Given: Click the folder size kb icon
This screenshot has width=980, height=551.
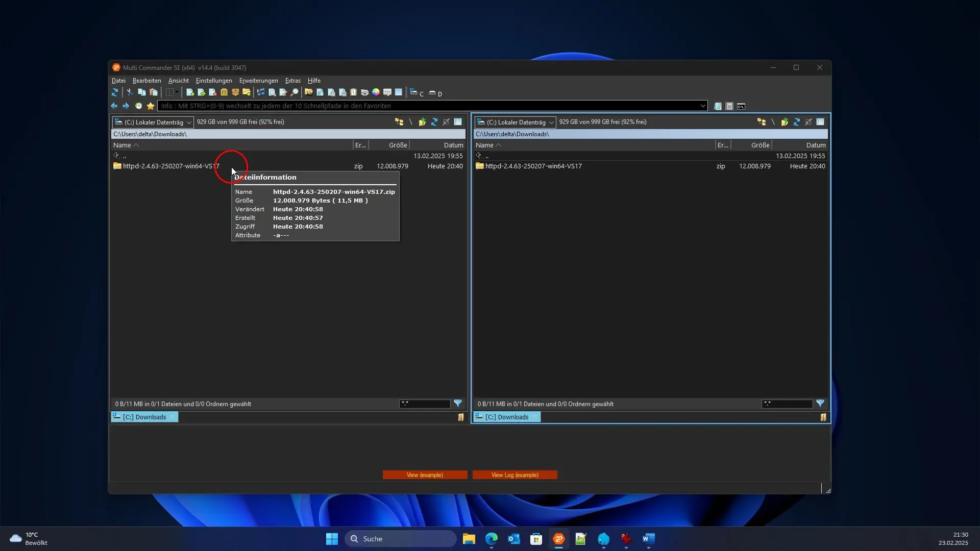Looking at the screenshot, I should coord(308,92).
